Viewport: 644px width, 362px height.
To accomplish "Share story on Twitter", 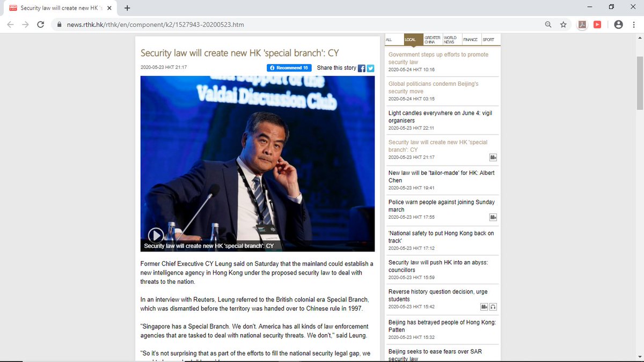I will 370,68.
